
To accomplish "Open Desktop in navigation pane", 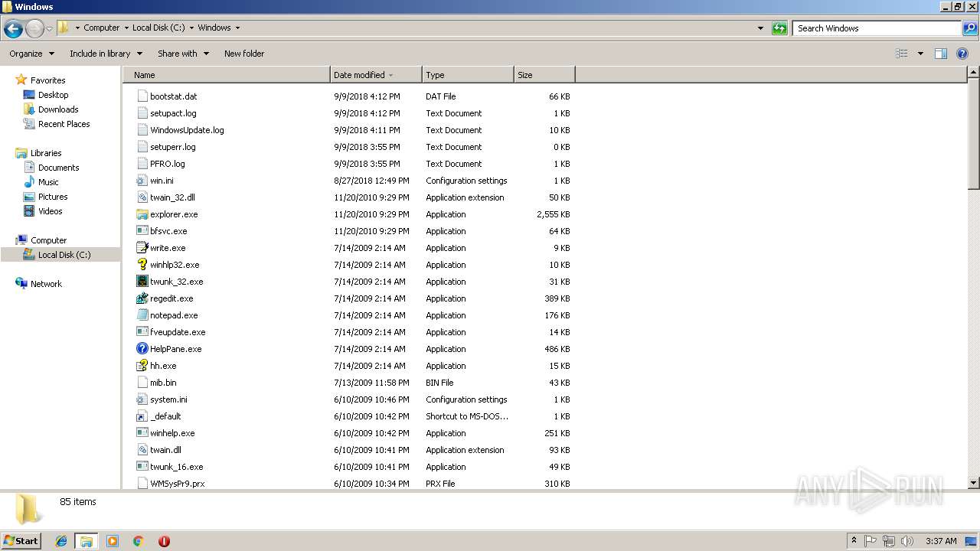I will (53, 95).
